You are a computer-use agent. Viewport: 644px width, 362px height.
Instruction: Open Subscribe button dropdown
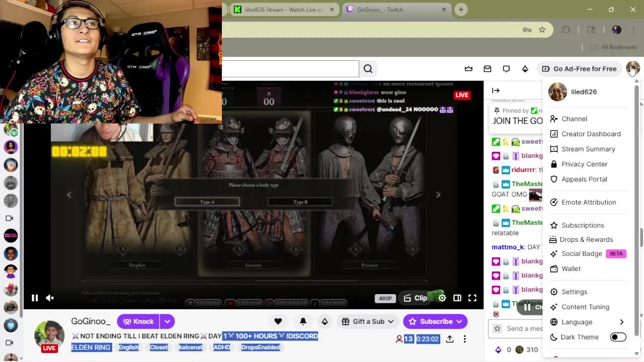coord(435,321)
